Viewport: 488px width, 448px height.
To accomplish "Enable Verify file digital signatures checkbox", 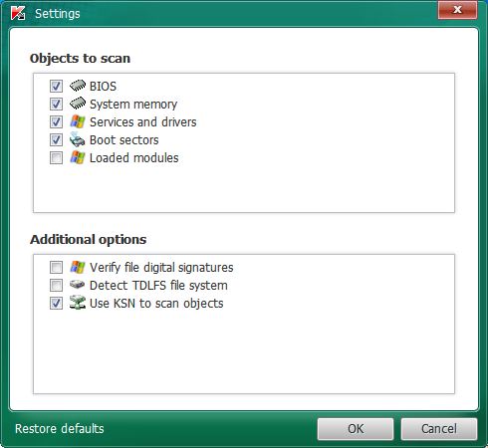I will coord(56,268).
